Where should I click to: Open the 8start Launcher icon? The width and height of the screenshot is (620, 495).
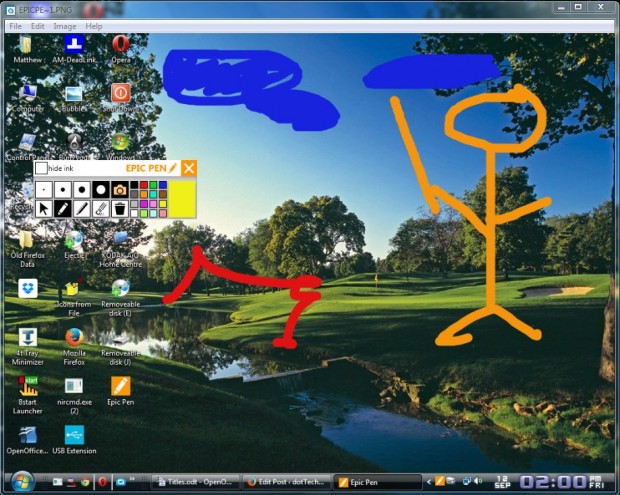27,395
